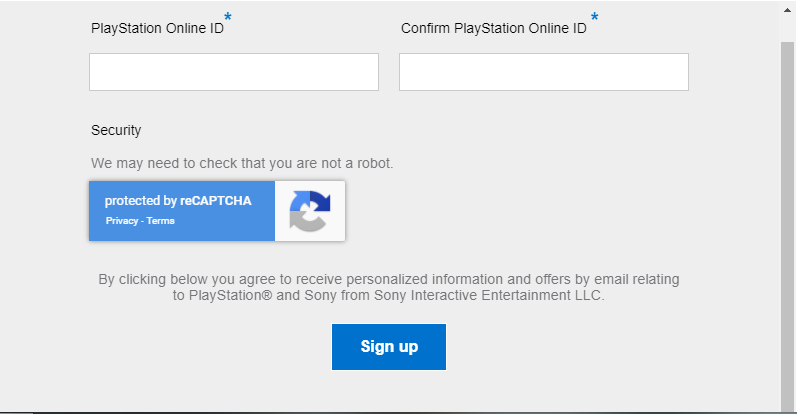Click the "By clicking below you agree" line
The image size is (797, 414).
pos(388,280)
